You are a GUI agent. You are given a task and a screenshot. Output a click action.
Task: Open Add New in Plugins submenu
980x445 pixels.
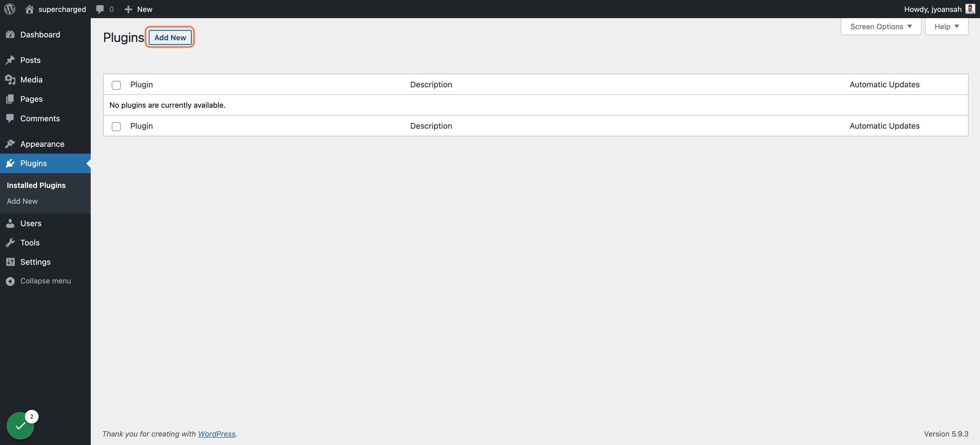(x=22, y=201)
